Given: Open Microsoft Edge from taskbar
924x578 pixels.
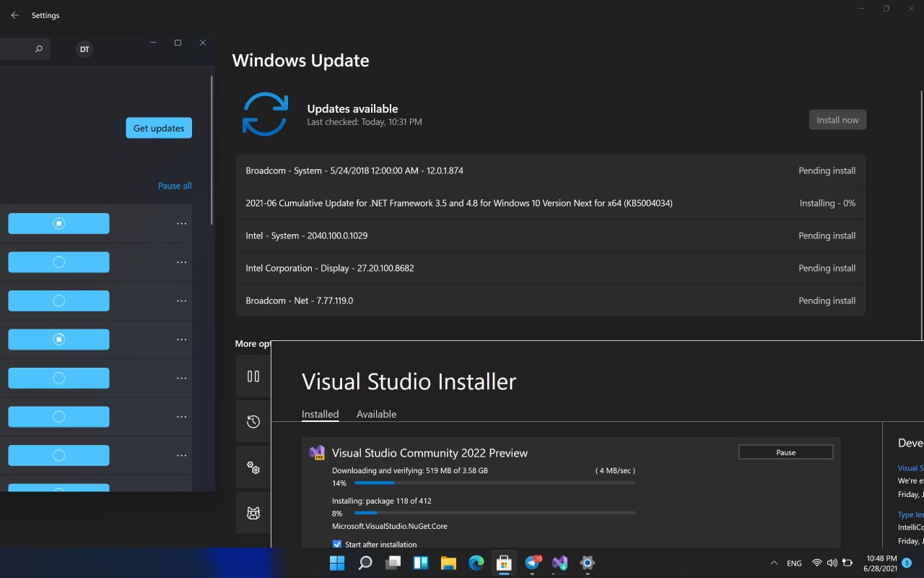Looking at the screenshot, I should [476, 563].
